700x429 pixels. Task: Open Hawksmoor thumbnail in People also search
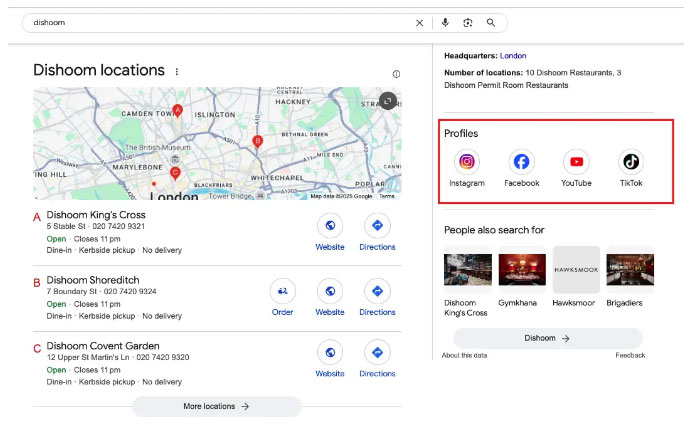tap(576, 270)
